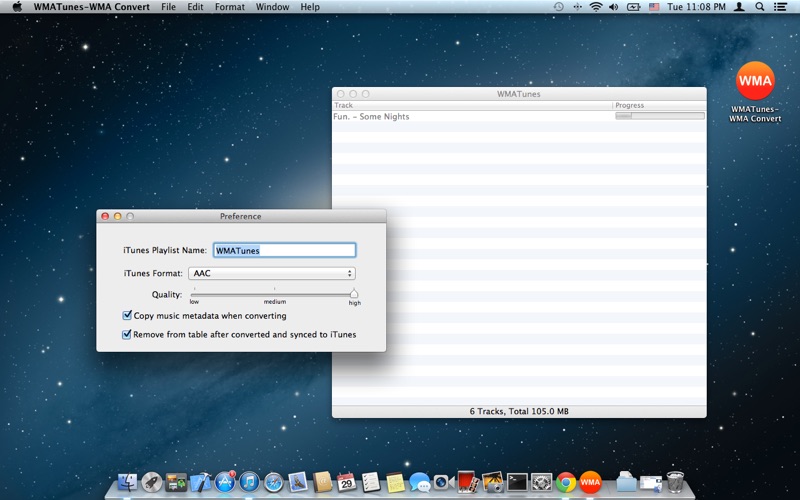Open the Help menu
Viewport: 800px width, 500px height.
tap(310, 7)
